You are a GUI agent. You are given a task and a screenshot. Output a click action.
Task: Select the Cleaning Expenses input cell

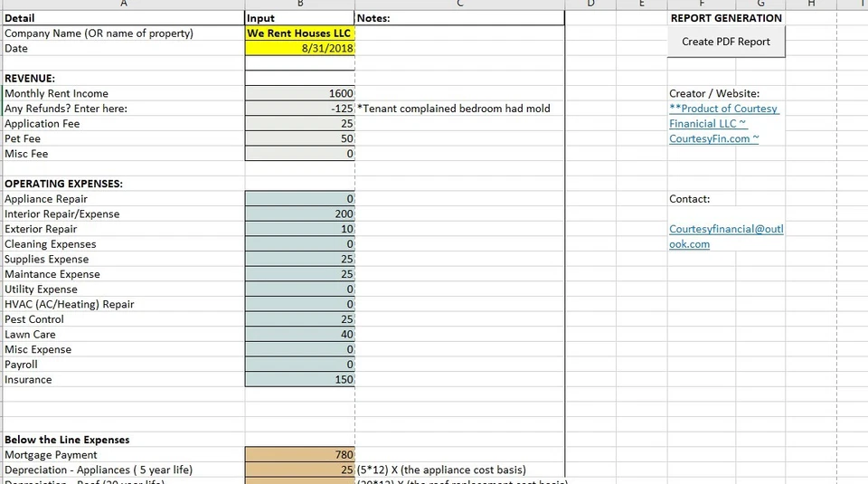(x=299, y=243)
